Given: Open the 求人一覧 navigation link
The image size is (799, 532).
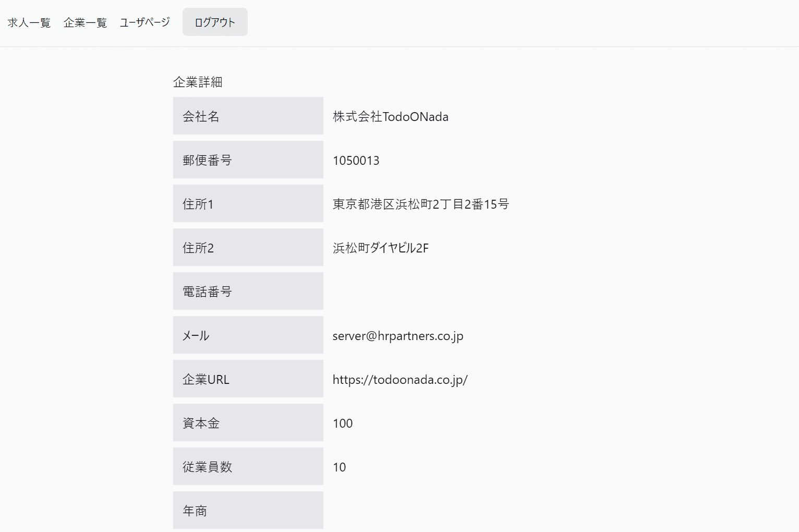Looking at the screenshot, I should click(x=29, y=22).
